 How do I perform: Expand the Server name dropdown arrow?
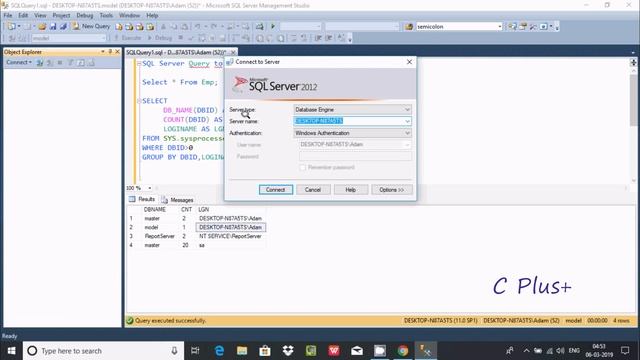407,121
